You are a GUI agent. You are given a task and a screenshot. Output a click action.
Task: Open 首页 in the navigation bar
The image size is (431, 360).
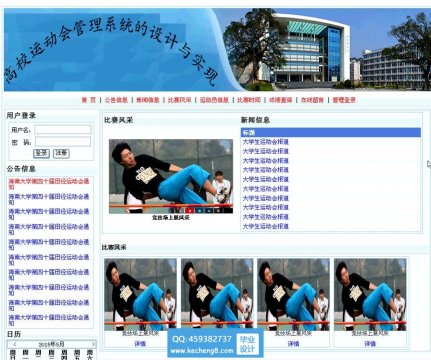pyautogui.click(x=89, y=100)
